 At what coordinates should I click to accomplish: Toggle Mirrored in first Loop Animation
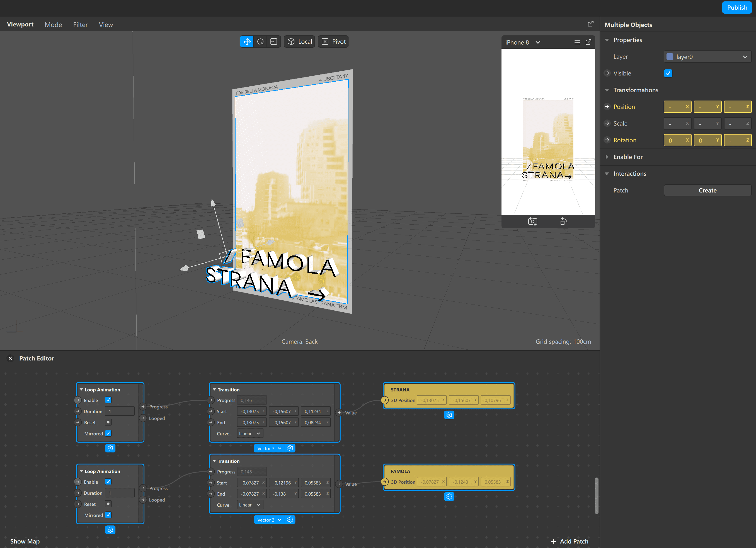[x=108, y=433]
